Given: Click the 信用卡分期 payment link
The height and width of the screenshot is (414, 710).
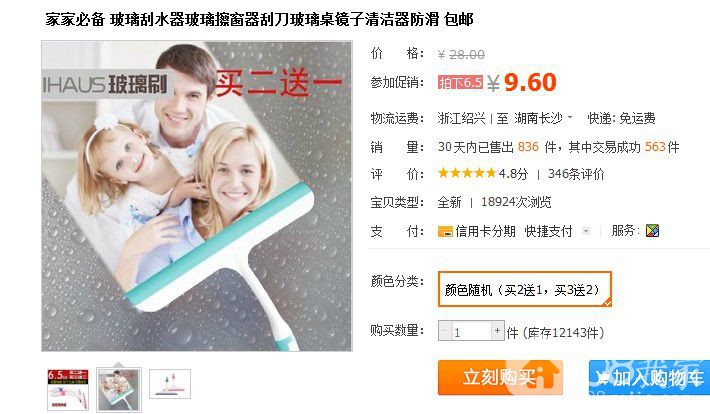Looking at the screenshot, I should [485, 231].
